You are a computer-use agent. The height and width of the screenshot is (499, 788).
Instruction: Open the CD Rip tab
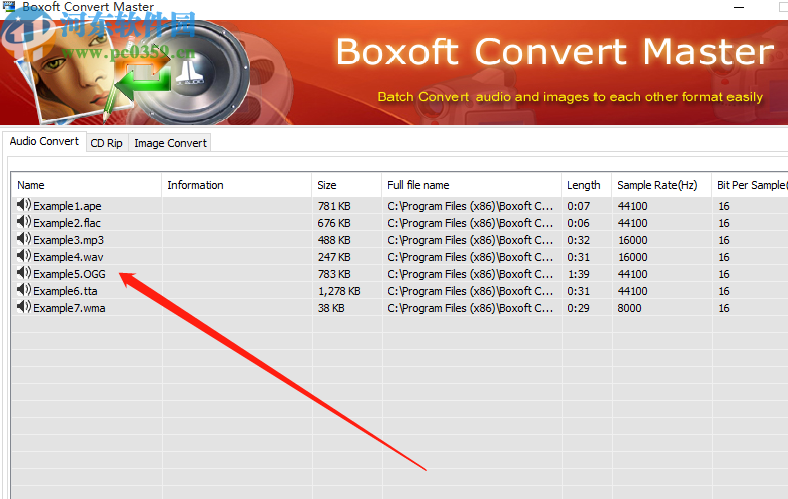coord(107,143)
